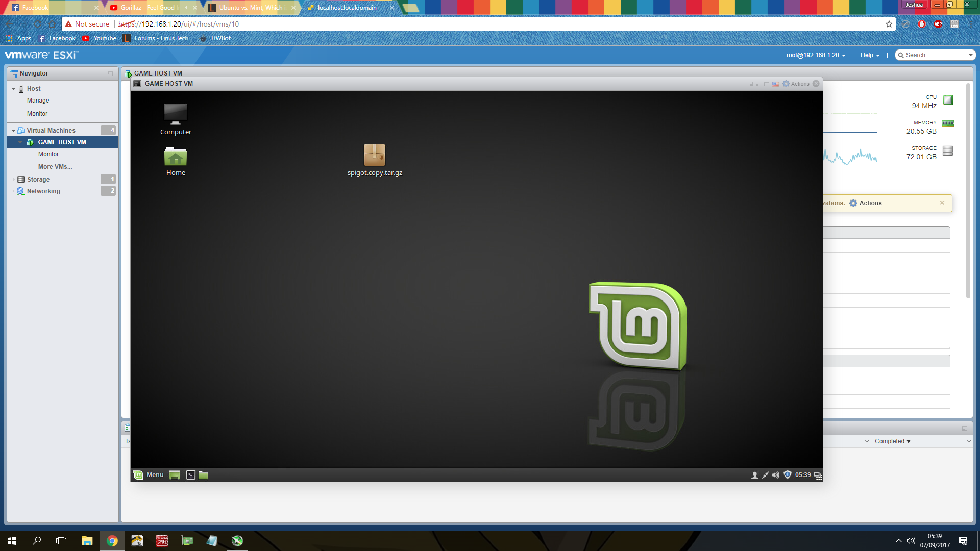Screen dimensions: 980x551
Task: Select Networking in Navigator
Action: click(x=43, y=191)
